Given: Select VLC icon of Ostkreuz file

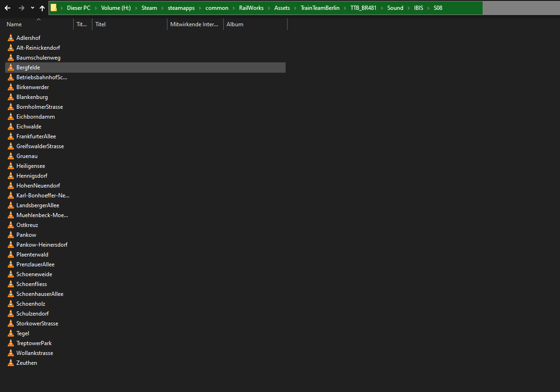Looking at the screenshot, I should point(11,225).
